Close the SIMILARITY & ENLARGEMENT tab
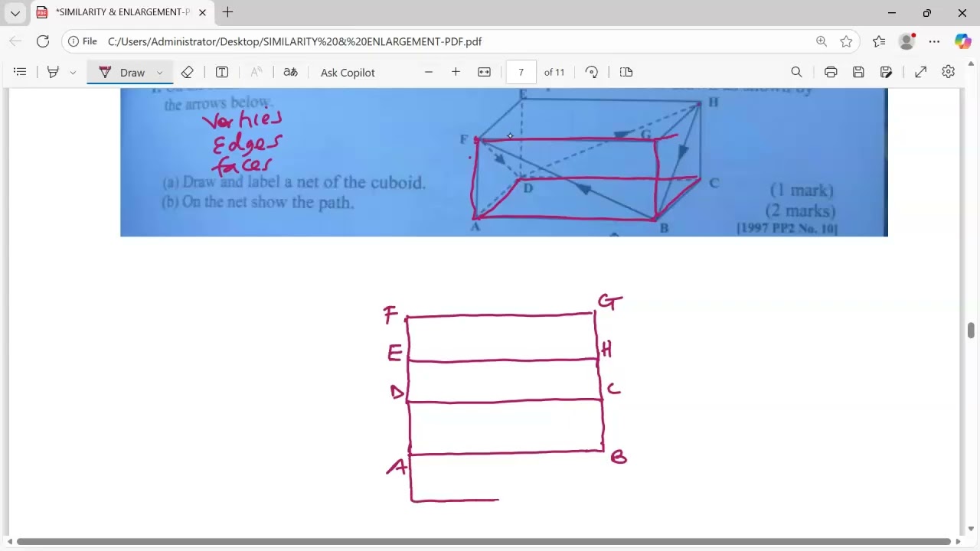The width and height of the screenshot is (980, 551). tap(202, 12)
